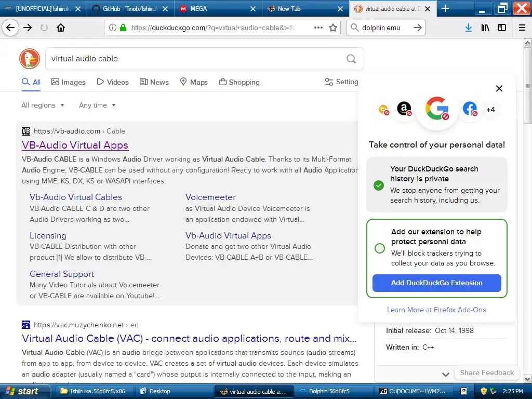Click the blocked Facebook tracker icon
532x399 pixels.
470,109
